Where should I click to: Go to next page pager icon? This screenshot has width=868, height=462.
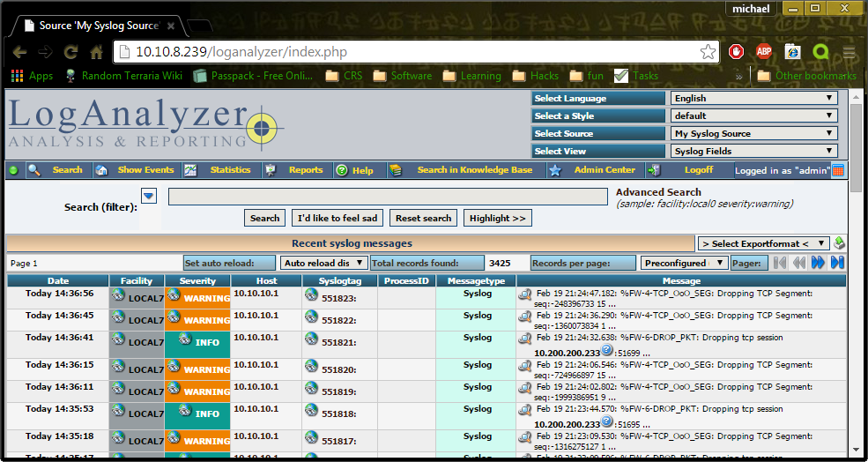(818, 263)
